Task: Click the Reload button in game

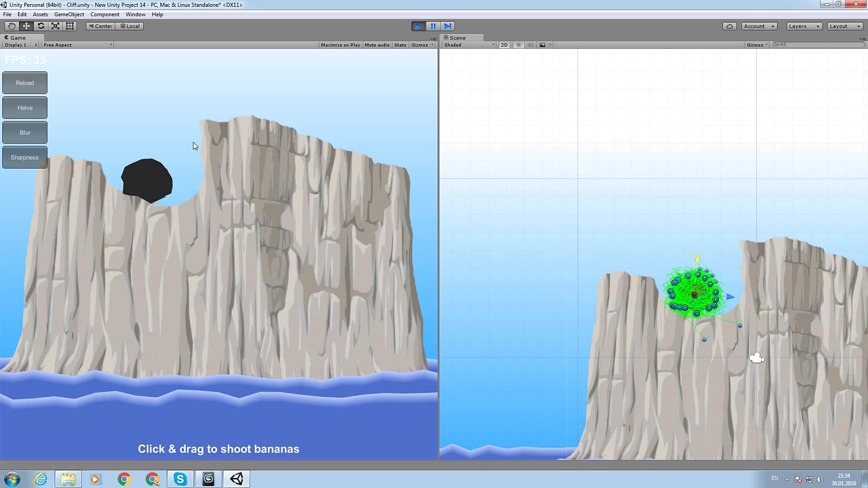Action: coord(24,83)
